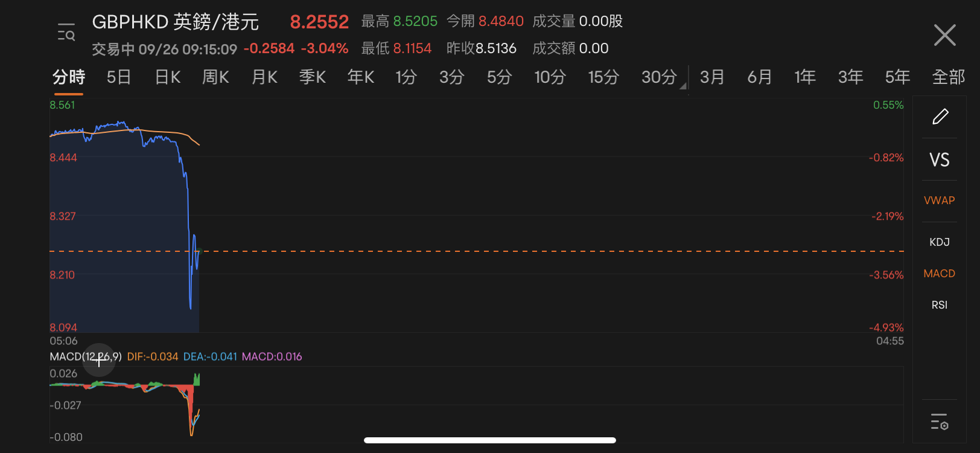
Task: Tap the crosshair cursor on MACD label
Action: pyautogui.click(x=99, y=361)
